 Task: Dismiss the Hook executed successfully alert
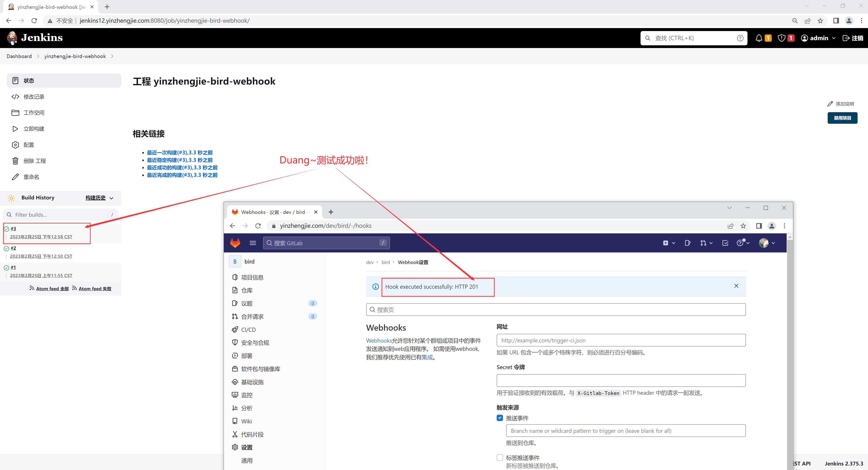[736, 286]
